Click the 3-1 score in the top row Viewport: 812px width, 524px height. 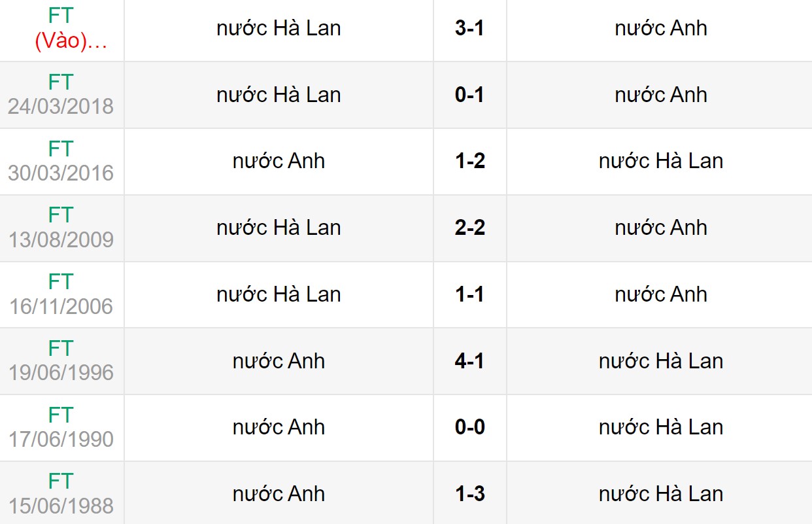pyautogui.click(x=469, y=28)
